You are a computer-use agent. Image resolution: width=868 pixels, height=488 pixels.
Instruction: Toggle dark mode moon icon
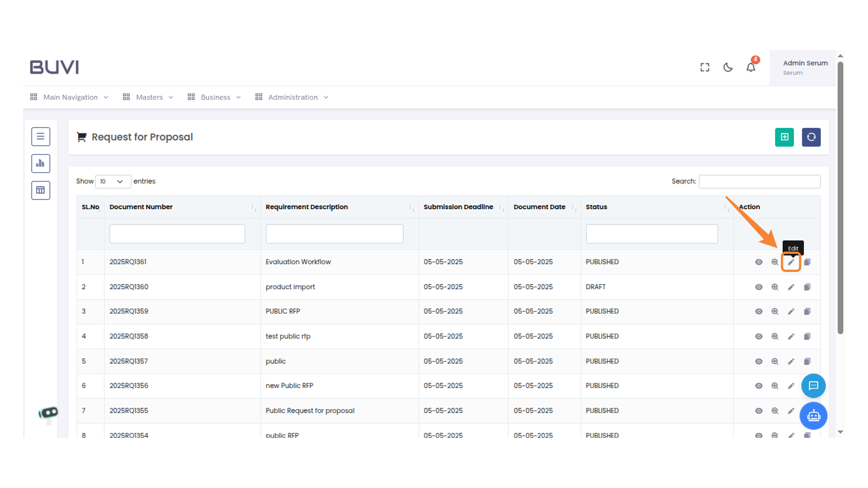727,67
